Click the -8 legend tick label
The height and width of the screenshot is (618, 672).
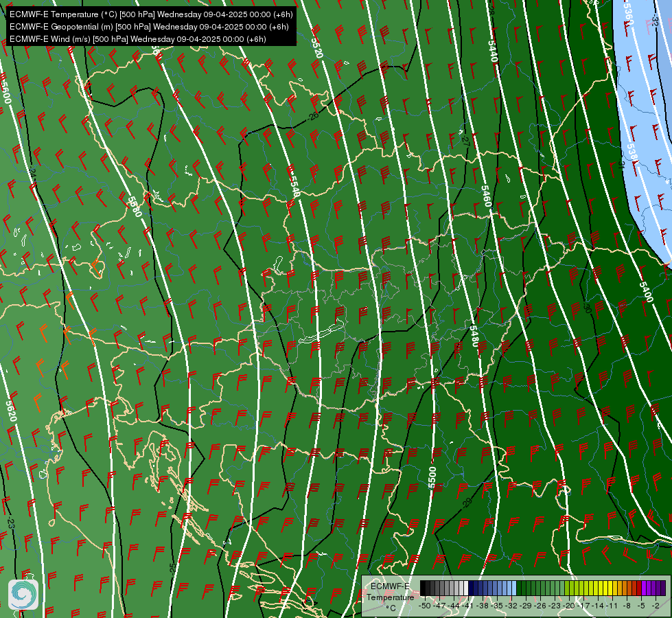pyautogui.click(x=627, y=606)
